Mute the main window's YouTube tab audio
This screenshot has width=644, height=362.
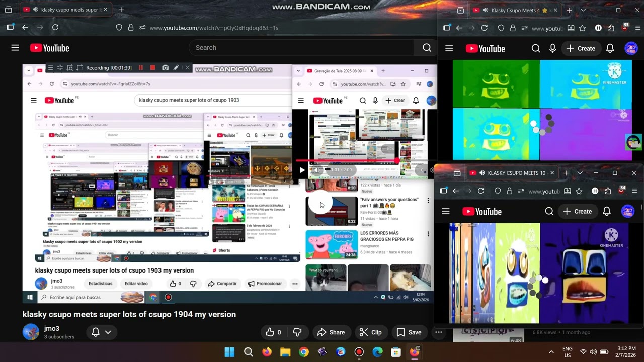(x=35, y=10)
